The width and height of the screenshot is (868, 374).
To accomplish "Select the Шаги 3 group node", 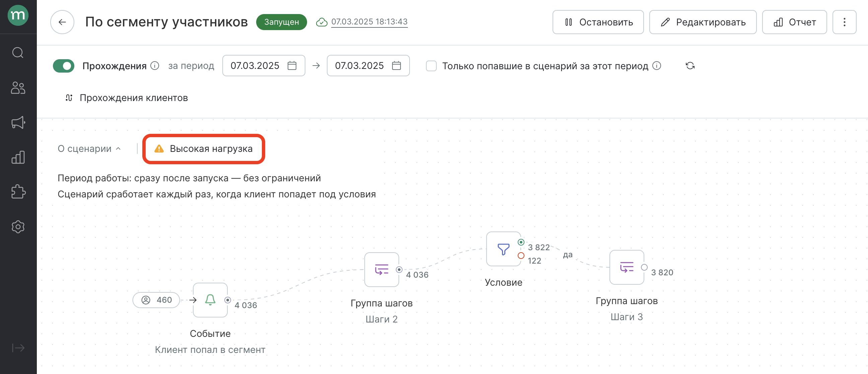I will coord(627,267).
